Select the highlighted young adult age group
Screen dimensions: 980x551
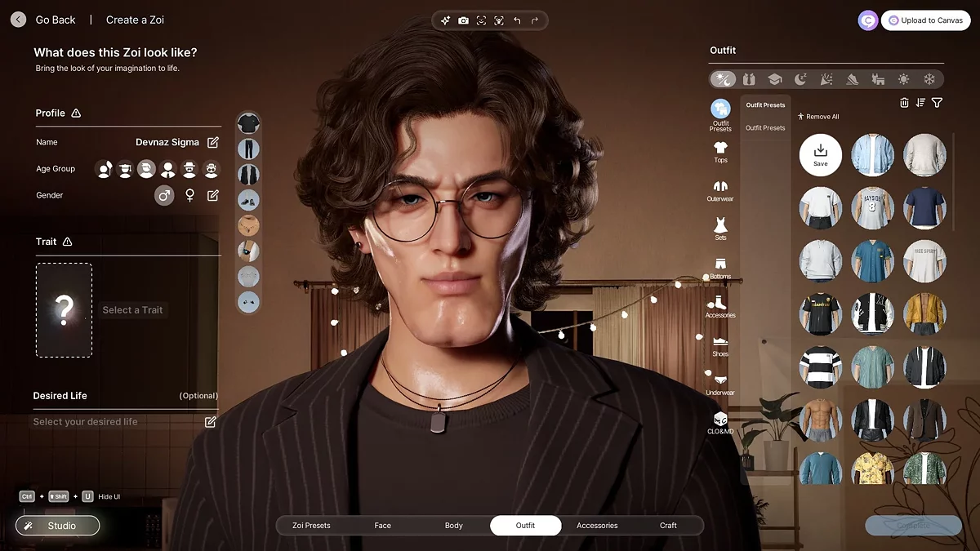coord(146,169)
